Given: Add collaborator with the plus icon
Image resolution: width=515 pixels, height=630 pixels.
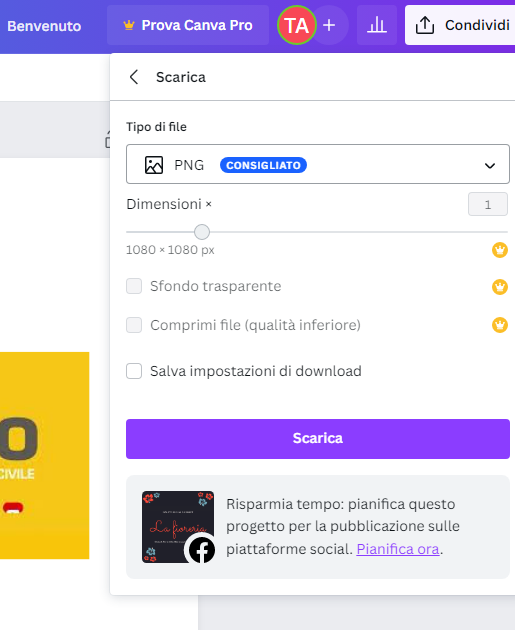Looking at the screenshot, I should [329, 25].
